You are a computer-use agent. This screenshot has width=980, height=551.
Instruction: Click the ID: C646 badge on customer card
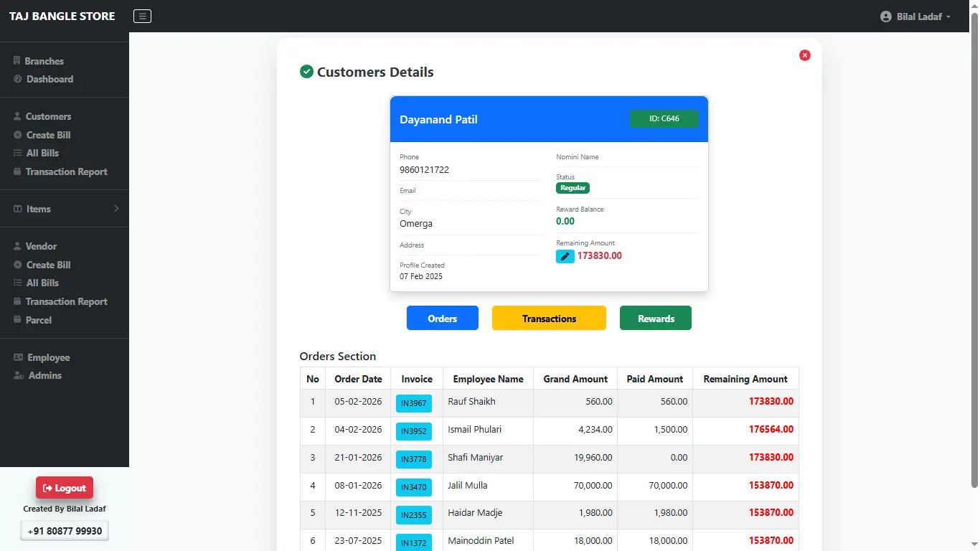[664, 119]
